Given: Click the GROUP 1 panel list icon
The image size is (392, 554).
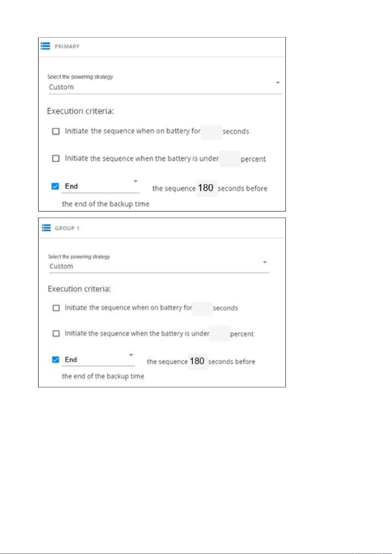Looking at the screenshot, I should [46, 228].
